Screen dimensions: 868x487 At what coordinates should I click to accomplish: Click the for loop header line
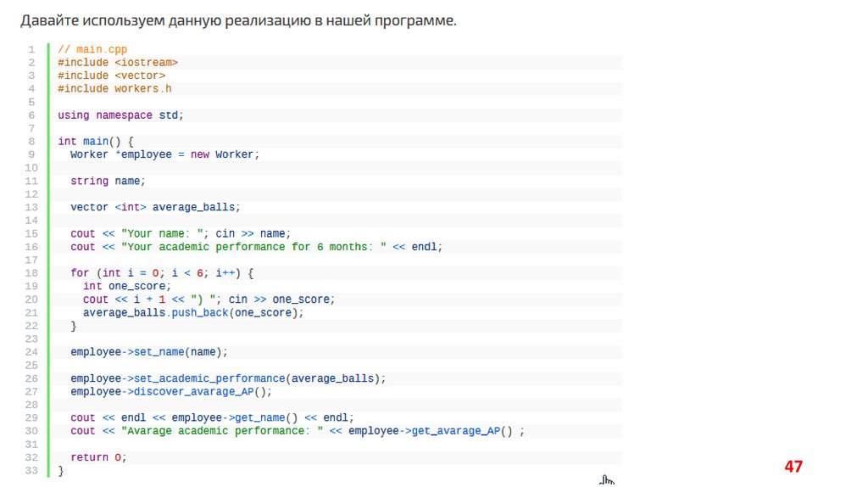coord(162,273)
